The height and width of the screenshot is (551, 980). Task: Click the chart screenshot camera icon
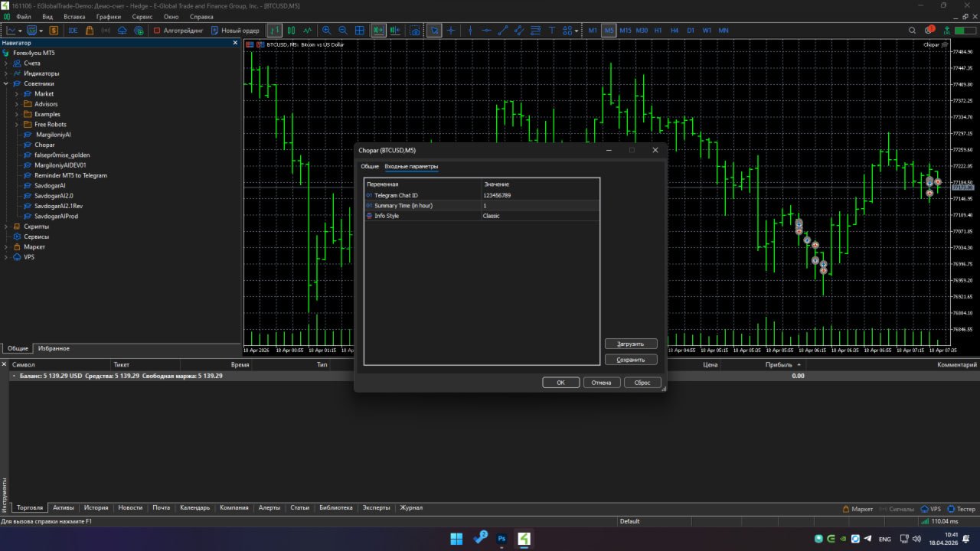point(414,31)
